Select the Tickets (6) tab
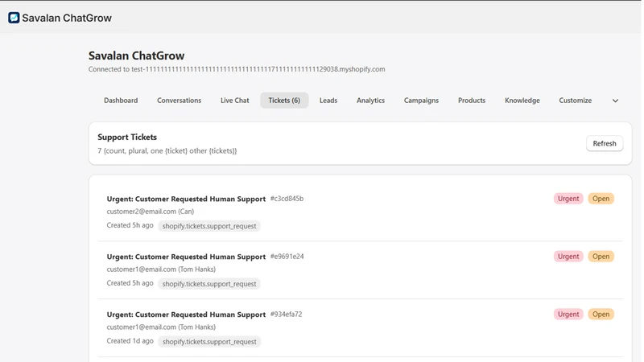This screenshot has width=644, height=362. (x=284, y=100)
